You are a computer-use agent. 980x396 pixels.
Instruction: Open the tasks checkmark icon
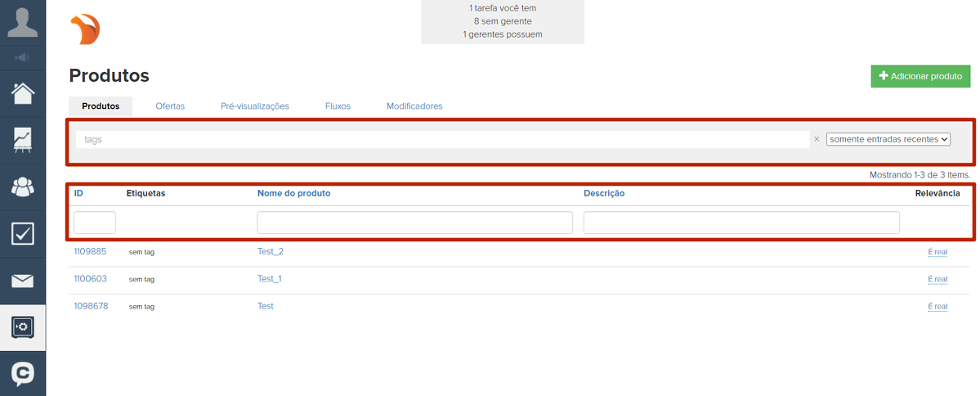pos(23,234)
